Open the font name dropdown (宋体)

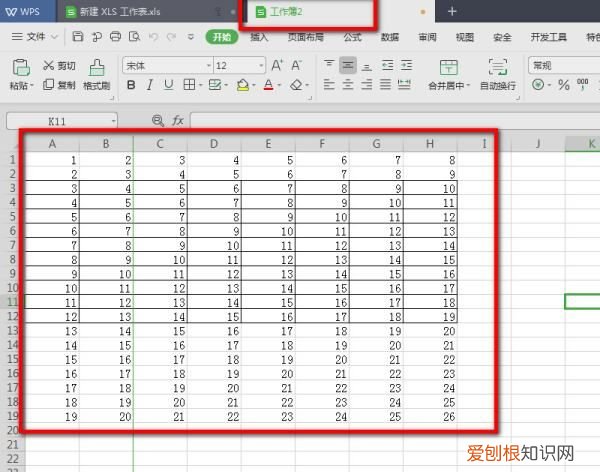(x=209, y=65)
